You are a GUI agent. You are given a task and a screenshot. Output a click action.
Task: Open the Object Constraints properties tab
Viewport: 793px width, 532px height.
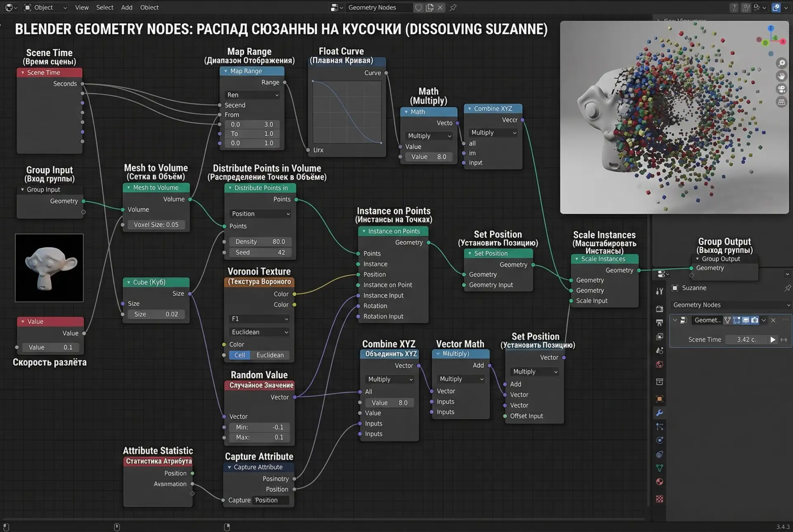pos(660,454)
